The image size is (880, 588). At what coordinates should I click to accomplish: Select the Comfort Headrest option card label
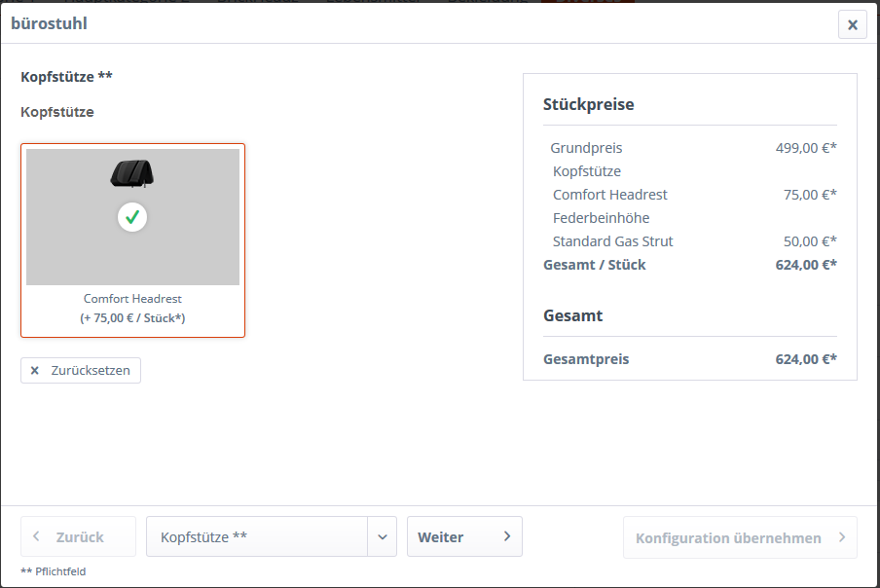pyautogui.click(x=132, y=299)
